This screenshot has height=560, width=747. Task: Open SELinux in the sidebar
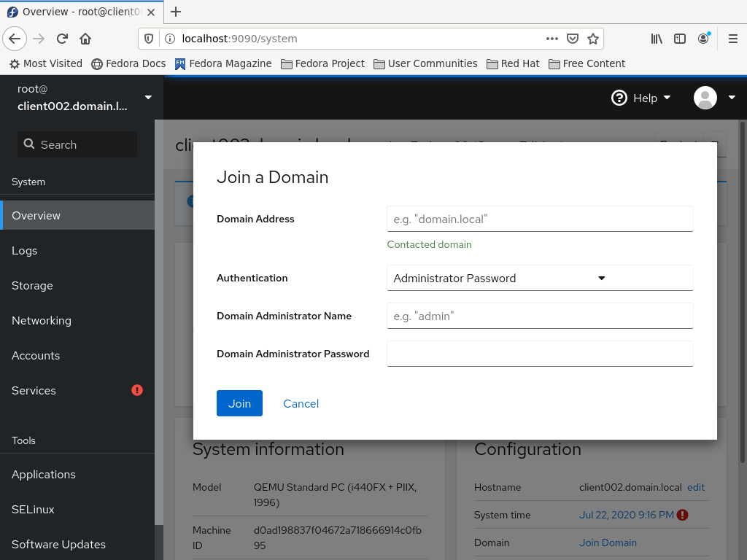77,510
